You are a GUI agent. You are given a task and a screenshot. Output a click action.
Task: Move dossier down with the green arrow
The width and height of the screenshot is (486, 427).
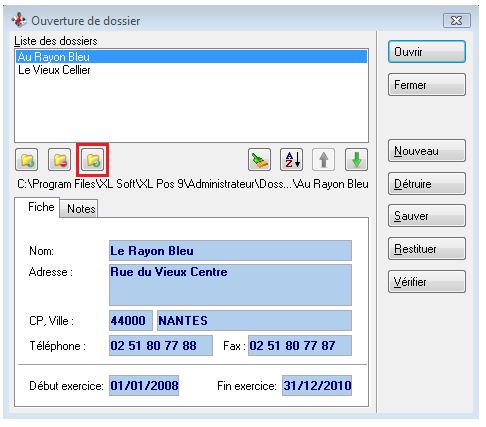pos(356,160)
